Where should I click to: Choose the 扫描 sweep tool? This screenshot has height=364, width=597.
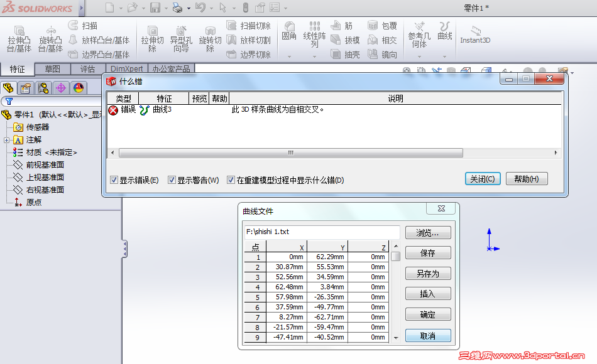[83, 26]
